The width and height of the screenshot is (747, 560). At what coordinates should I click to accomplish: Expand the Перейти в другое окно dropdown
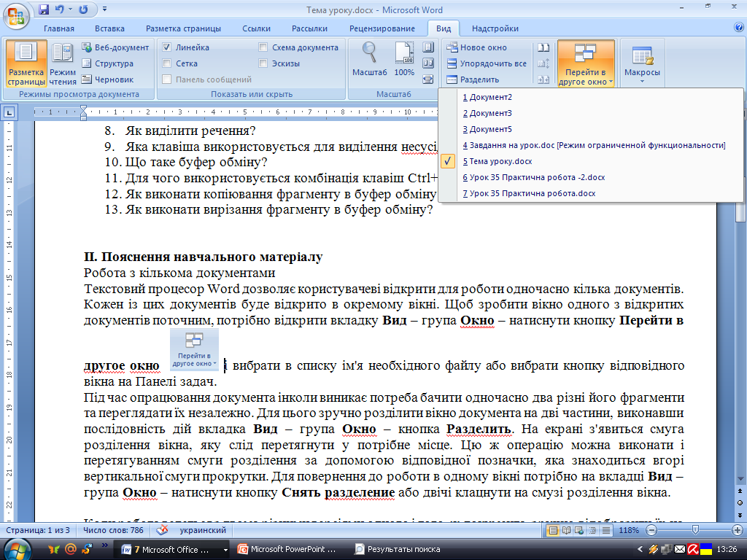click(x=586, y=64)
